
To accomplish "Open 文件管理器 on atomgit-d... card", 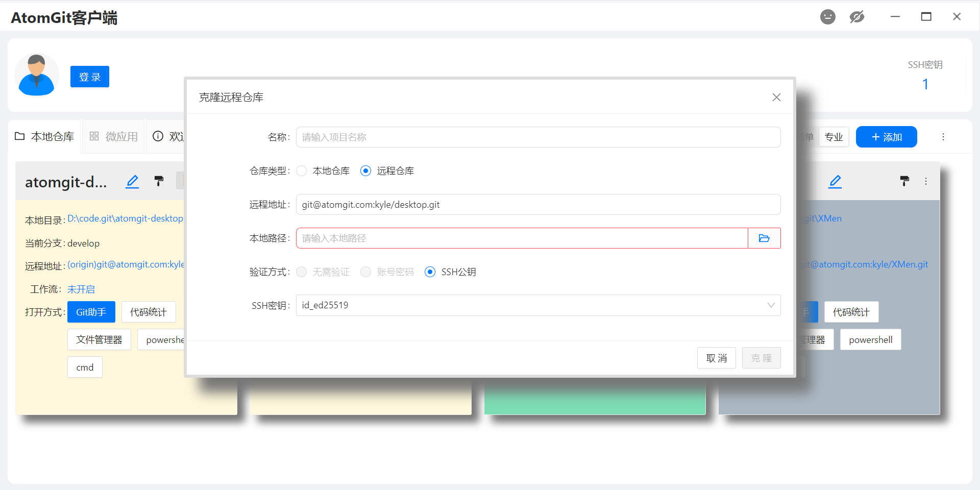I will 99,339.
